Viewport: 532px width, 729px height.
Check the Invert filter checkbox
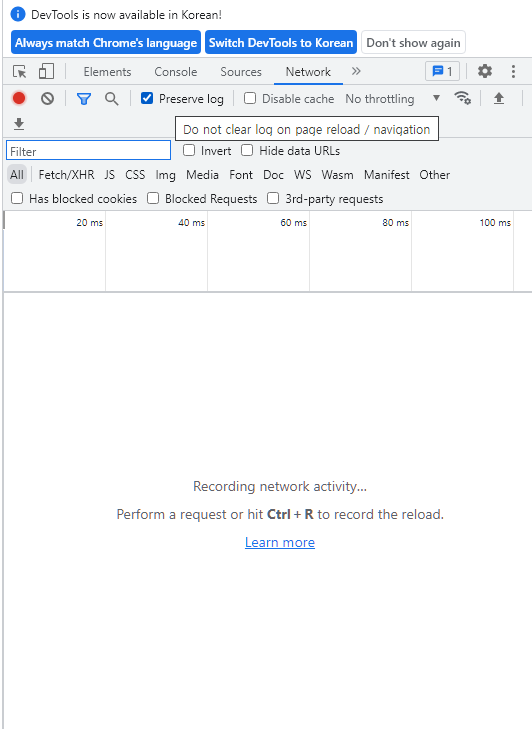pyautogui.click(x=189, y=150)
